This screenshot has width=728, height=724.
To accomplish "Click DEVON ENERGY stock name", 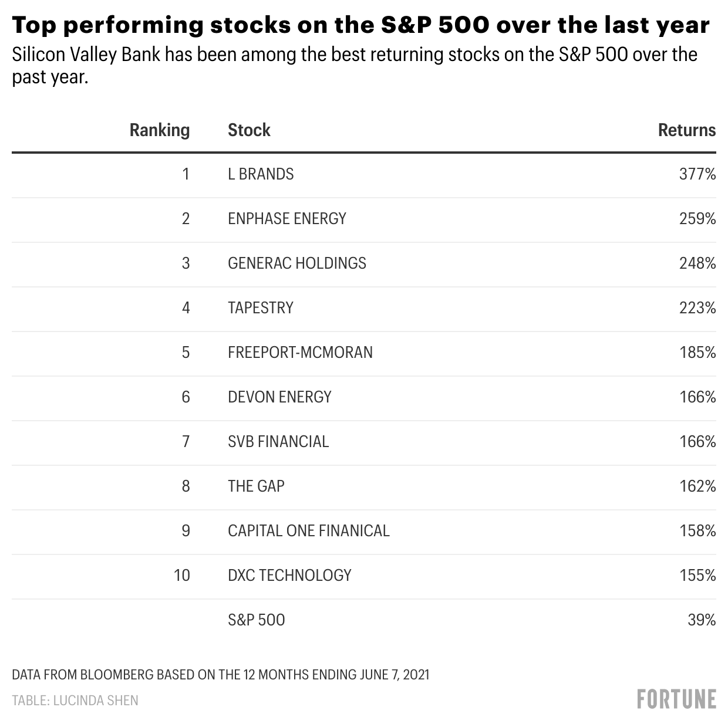I will 279,397.
